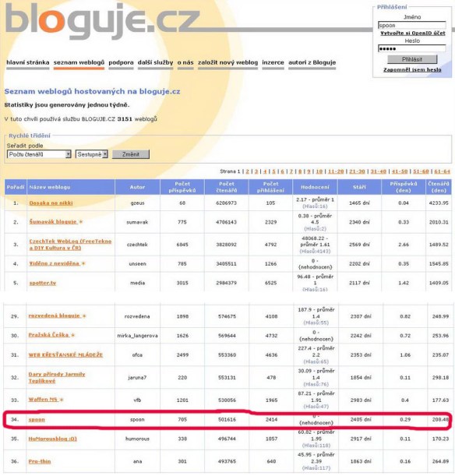
Task: Click the Změnit button
Action: [131, 154]
